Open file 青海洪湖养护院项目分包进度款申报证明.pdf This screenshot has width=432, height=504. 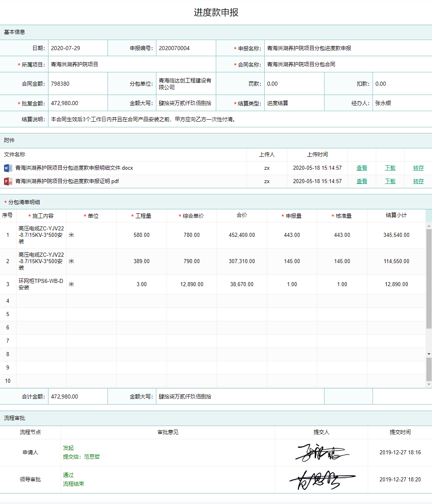coord(67,181)
